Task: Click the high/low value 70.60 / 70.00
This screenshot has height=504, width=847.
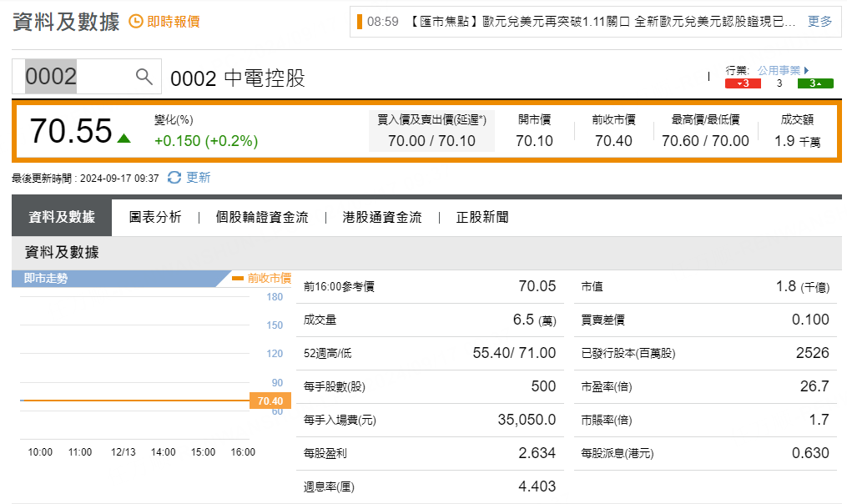Action: [x=705, y=141]
